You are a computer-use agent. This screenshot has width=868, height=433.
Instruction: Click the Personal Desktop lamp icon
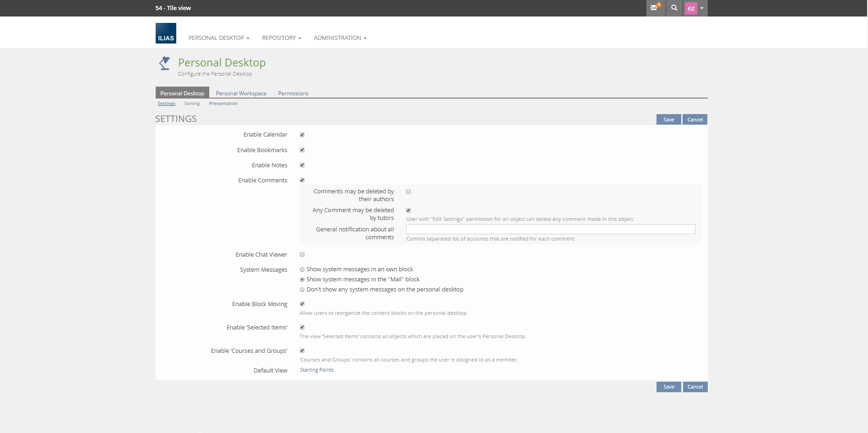tap(164, 63)
